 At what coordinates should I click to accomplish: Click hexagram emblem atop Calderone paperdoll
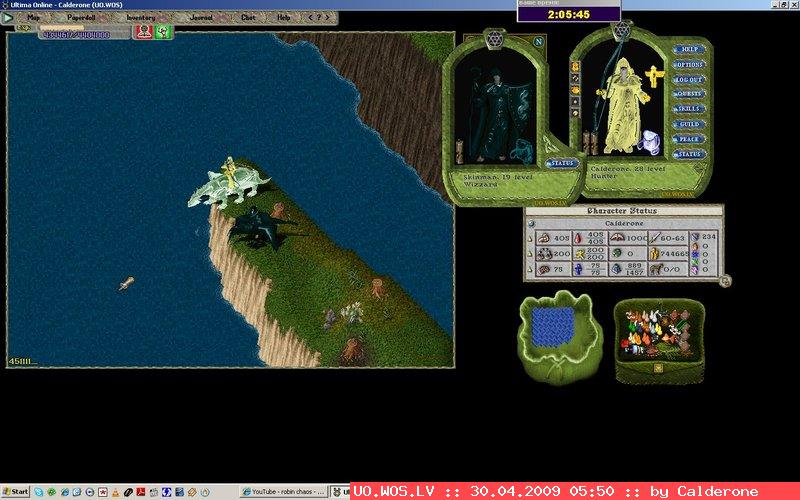[x=622, y=31]
